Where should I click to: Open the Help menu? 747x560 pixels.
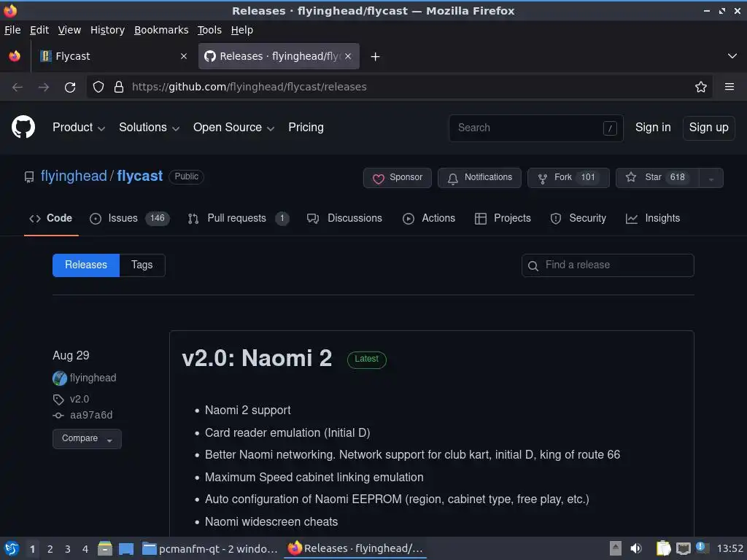(x=242, y=30)
